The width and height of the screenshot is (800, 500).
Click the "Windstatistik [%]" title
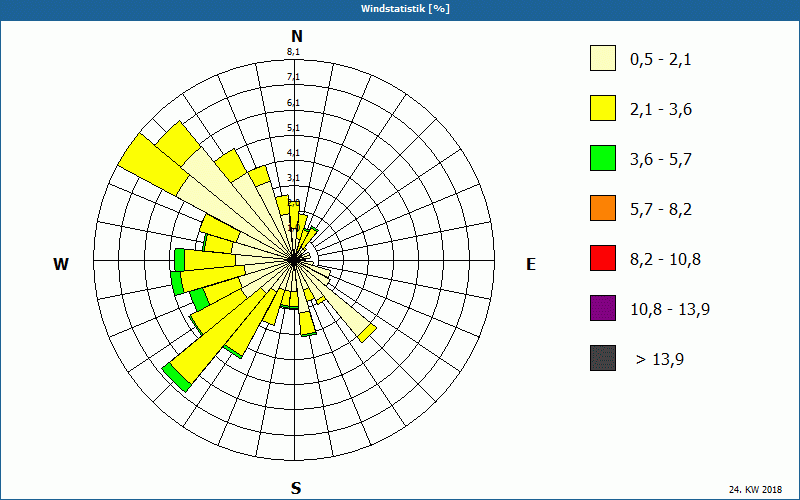(405, 9)
